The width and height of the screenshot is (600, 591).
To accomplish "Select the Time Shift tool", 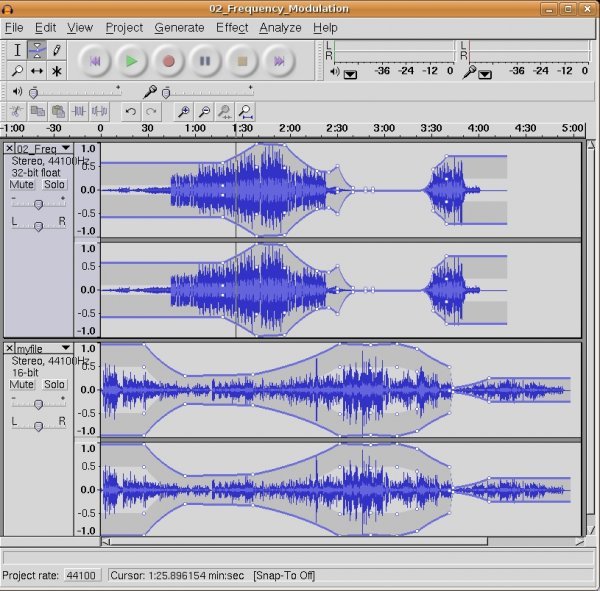I will [x=37, y=71].
